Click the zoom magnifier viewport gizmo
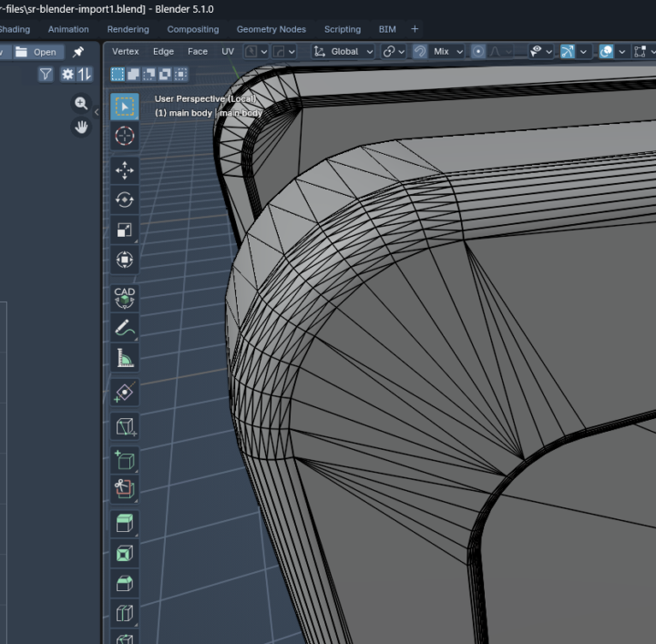This screenshot has height=644, width=656. (81, 103)
